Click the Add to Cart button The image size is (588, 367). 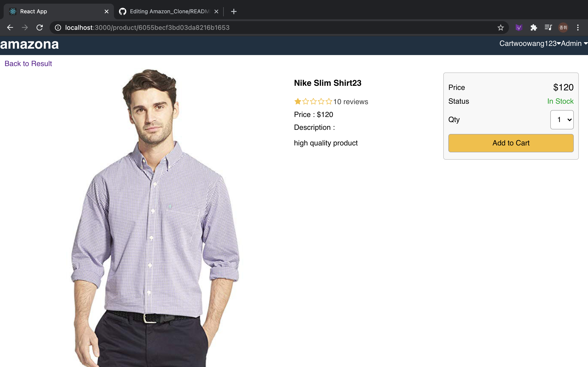pyautogui.click(x=511, y=143)
